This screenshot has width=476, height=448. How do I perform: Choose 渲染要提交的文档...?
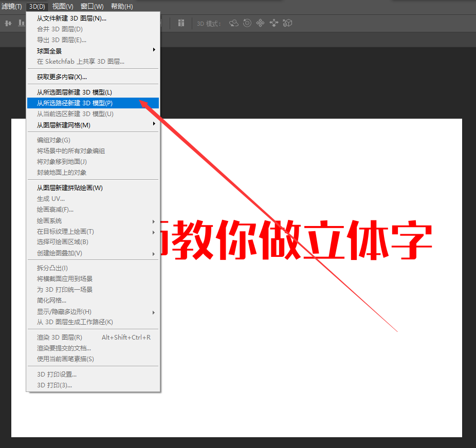pyautogui.click(x=93, y=348)
